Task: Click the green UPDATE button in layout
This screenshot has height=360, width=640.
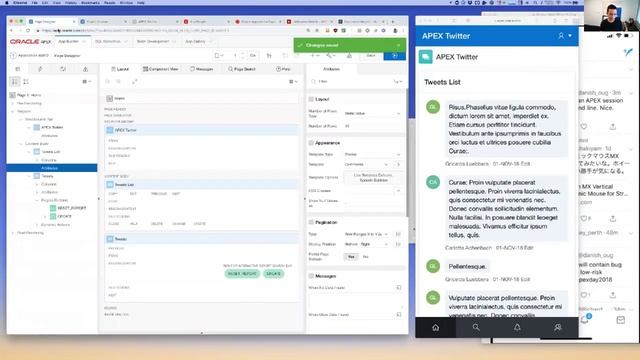Action: coord(273,274)
